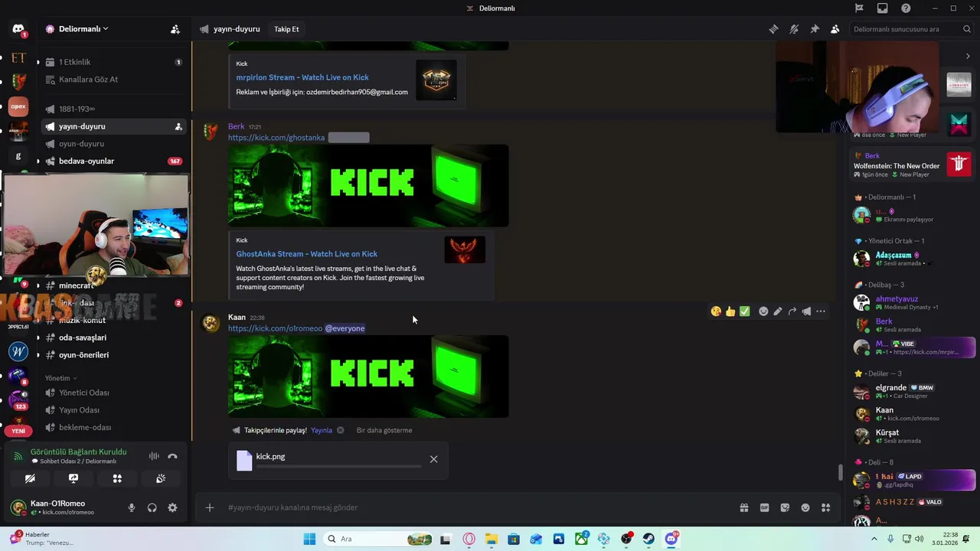
Task: Open user settings gear
Action: (172, 507)
